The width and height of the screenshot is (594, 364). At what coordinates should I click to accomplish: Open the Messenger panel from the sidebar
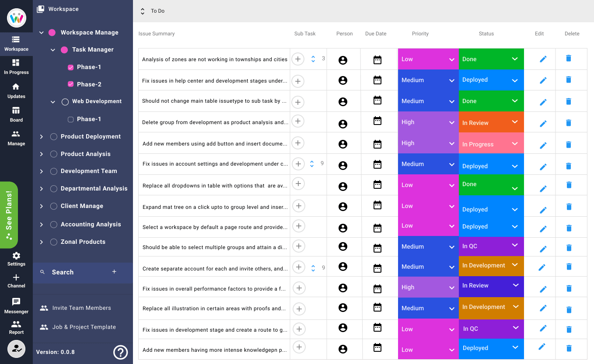pyautogui.click(x=16, y=305)
